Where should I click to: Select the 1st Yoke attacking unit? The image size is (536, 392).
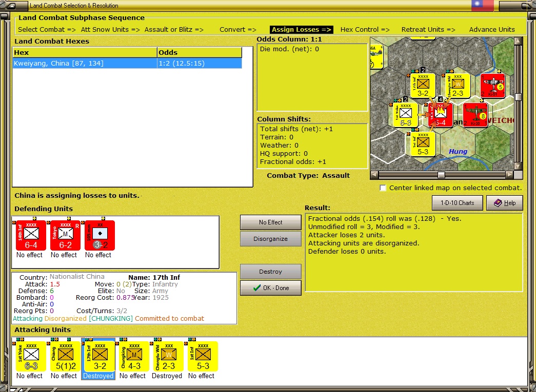(x=31, y=357)
